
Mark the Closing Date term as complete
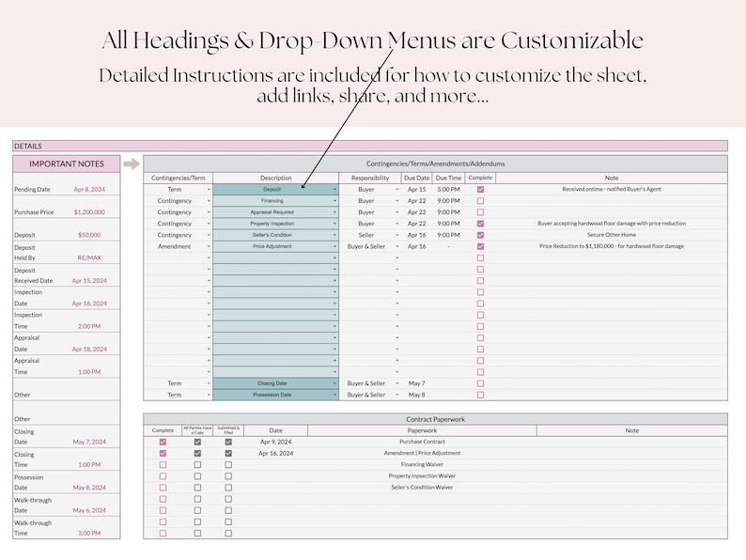[480, 383]
